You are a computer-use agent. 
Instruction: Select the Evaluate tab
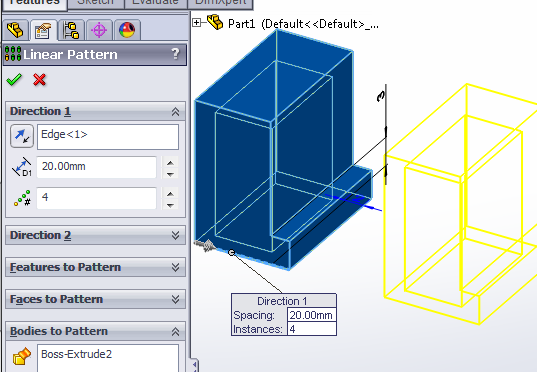coord(155,3)
